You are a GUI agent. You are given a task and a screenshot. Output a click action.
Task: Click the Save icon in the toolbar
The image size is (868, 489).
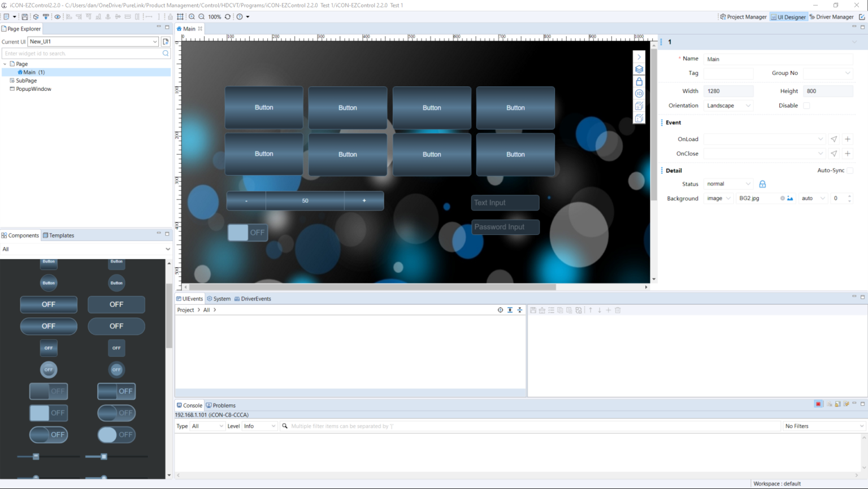pyautogui.click(x=25, y=17)
